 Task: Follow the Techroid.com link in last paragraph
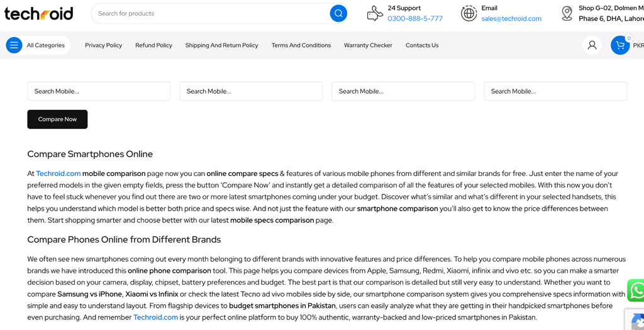156,317
